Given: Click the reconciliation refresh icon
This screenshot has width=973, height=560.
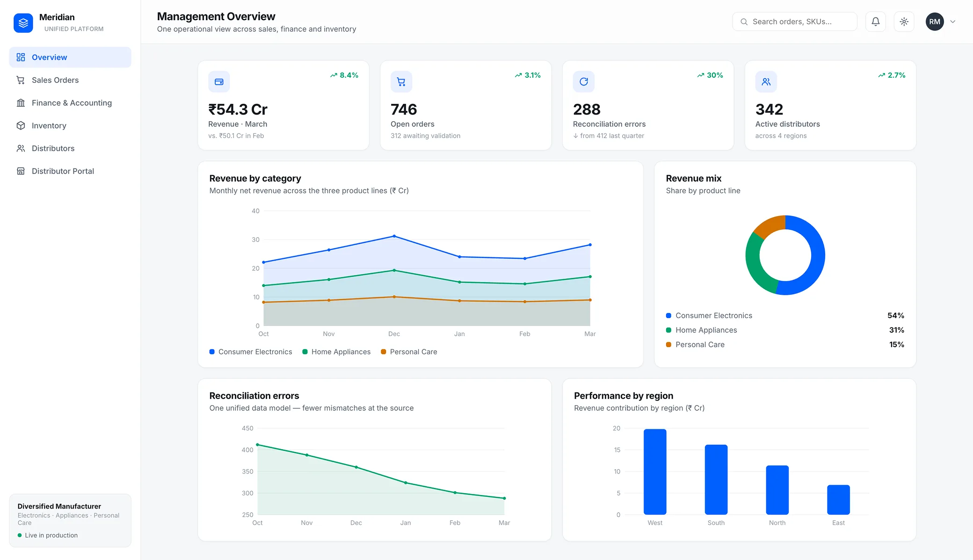Looking at the screenshot, I should [584, 82].
